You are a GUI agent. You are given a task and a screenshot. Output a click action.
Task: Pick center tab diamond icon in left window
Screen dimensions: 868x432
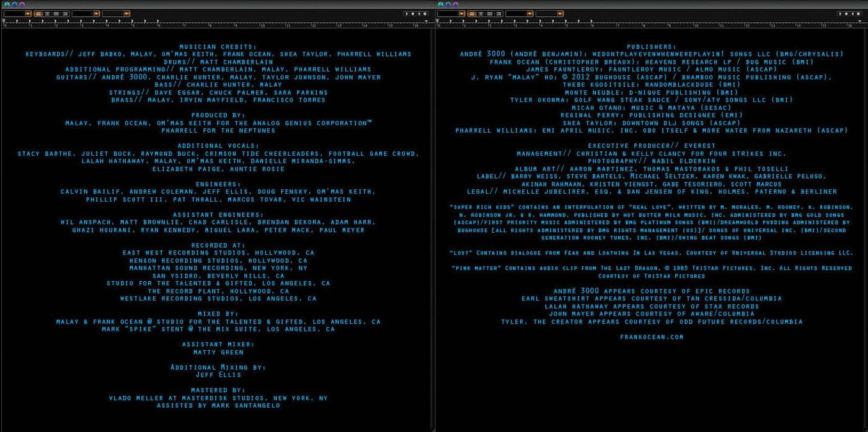(x=412, y=14)
